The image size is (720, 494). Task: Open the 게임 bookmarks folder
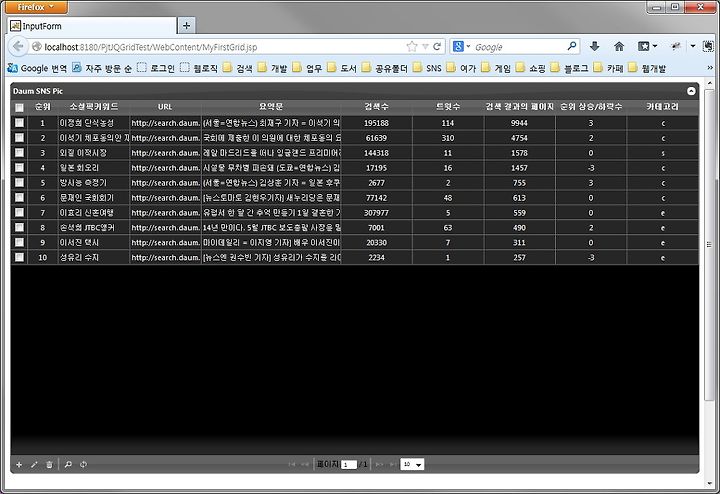[x=496, y=68]
